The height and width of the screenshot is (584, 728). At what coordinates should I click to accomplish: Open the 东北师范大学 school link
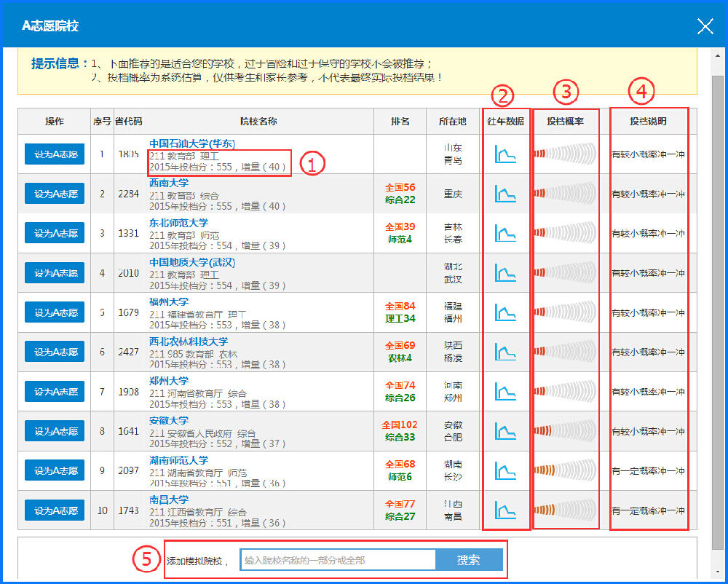[x=178, y=222]
